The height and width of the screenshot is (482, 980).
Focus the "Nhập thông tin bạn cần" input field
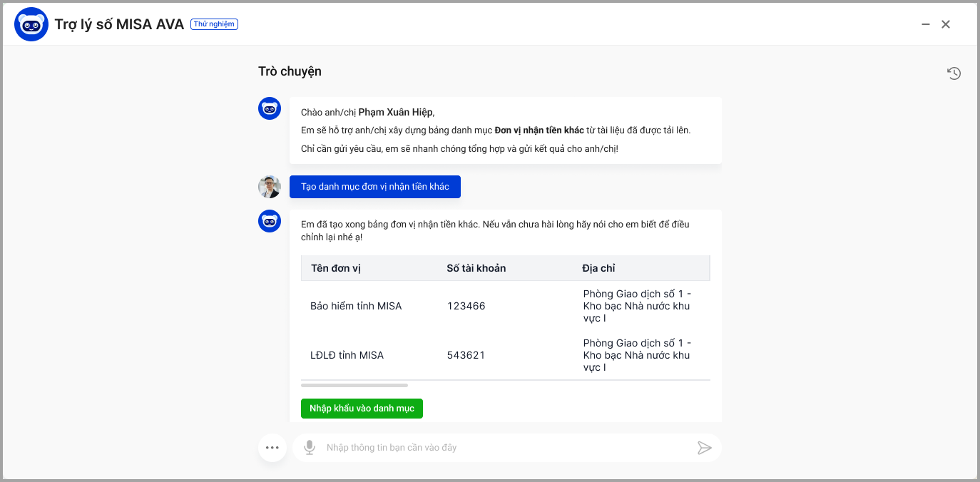pos(499,448)
